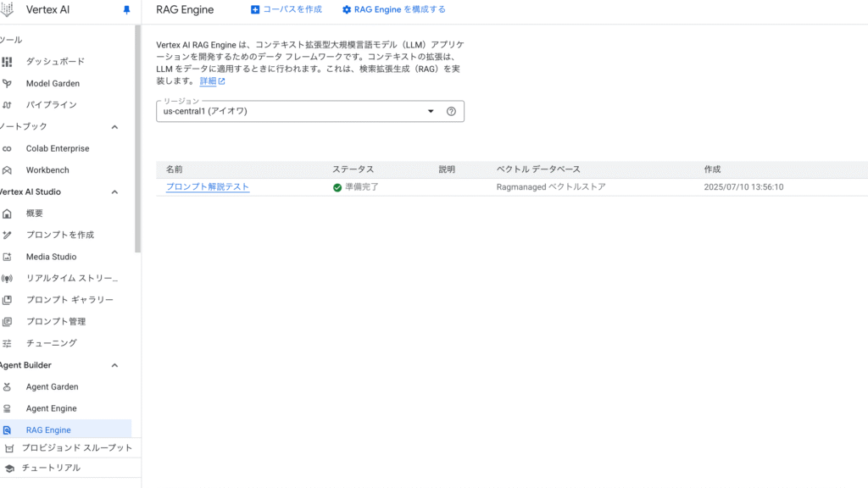
Task: Click the ステータス column header
Action: tap(353, 169)
